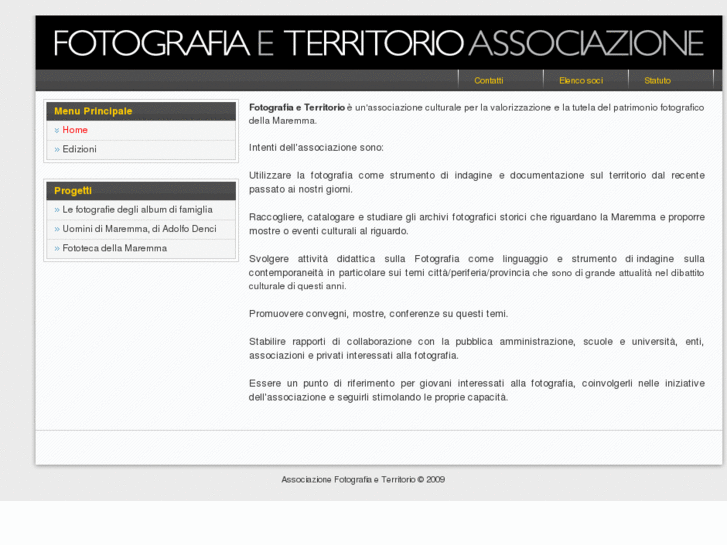Click the Fotografia e Territorio Associazione banner

pyautogui.click(x=379, y=43)
